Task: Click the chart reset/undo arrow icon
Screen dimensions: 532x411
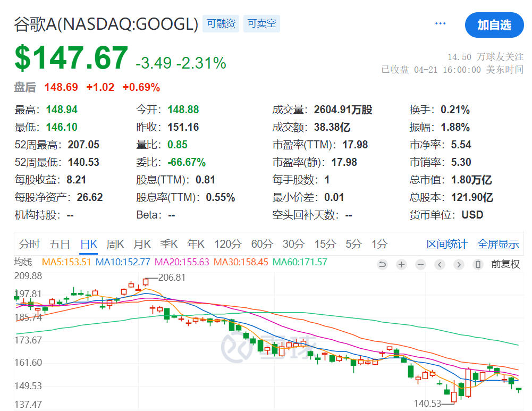Action: coord(382,264)
